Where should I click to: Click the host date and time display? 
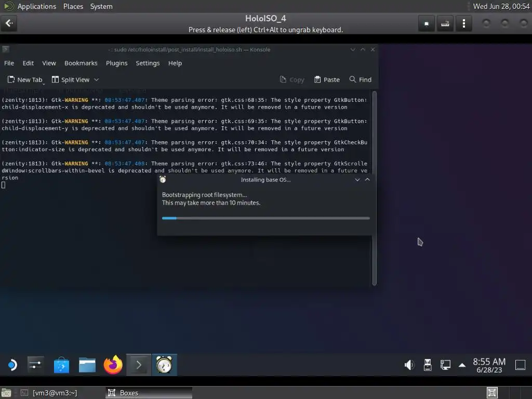click(501, 6)
